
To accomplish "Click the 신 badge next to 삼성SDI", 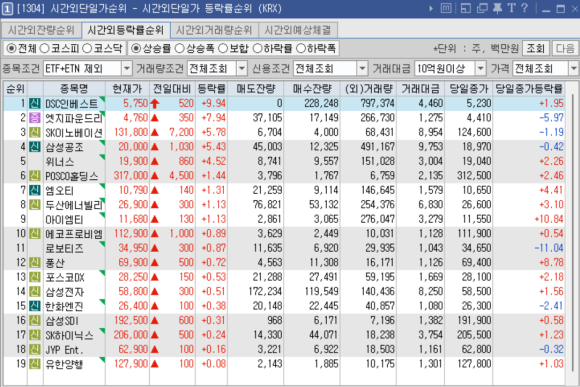I will tap(35, 320).
